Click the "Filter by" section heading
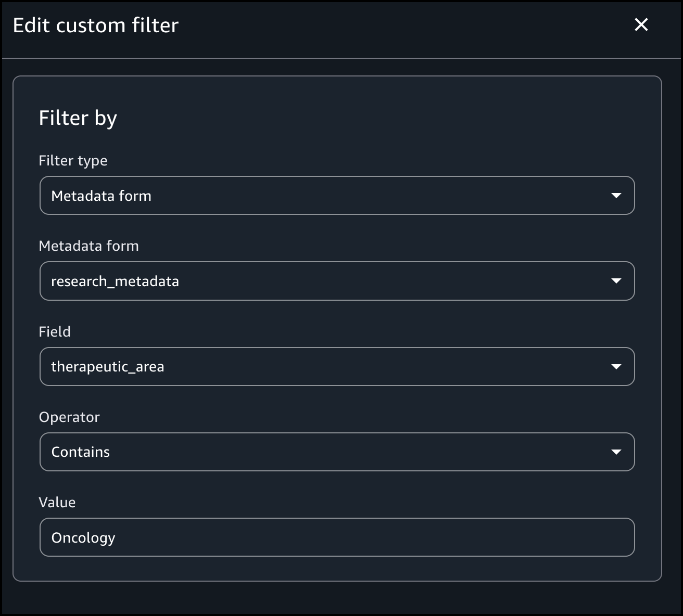 coord(78,118)
